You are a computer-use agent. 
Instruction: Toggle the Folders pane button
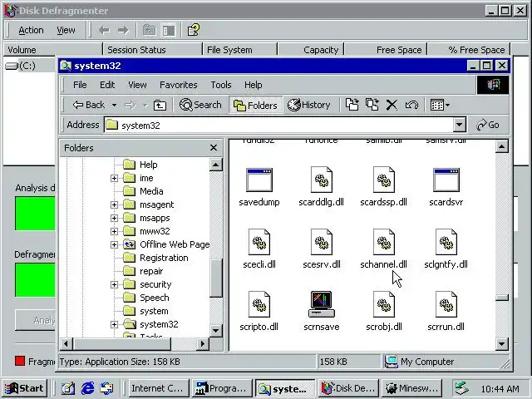coord(255,106)
